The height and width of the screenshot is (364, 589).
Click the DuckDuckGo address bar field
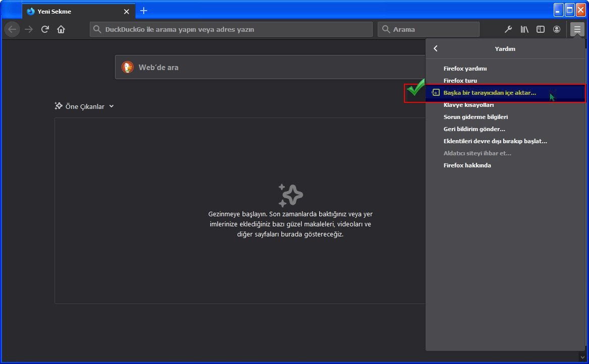coord(231,29)
